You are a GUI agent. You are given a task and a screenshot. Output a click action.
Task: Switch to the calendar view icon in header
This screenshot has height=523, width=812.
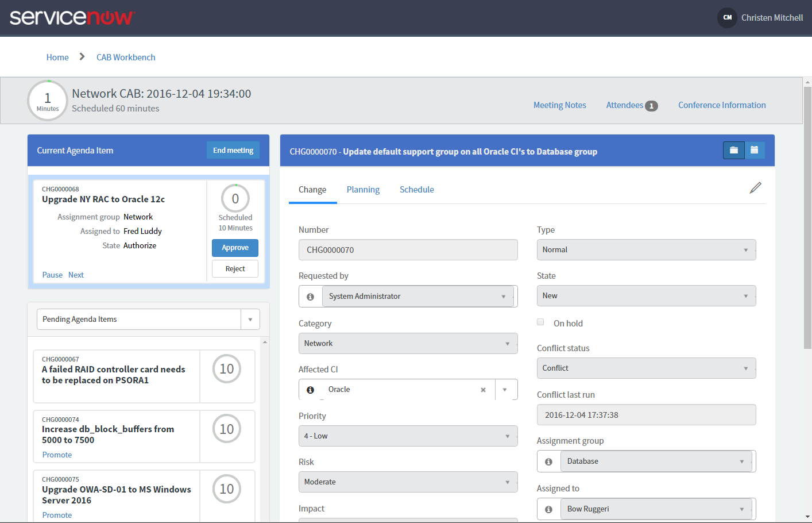755,150
